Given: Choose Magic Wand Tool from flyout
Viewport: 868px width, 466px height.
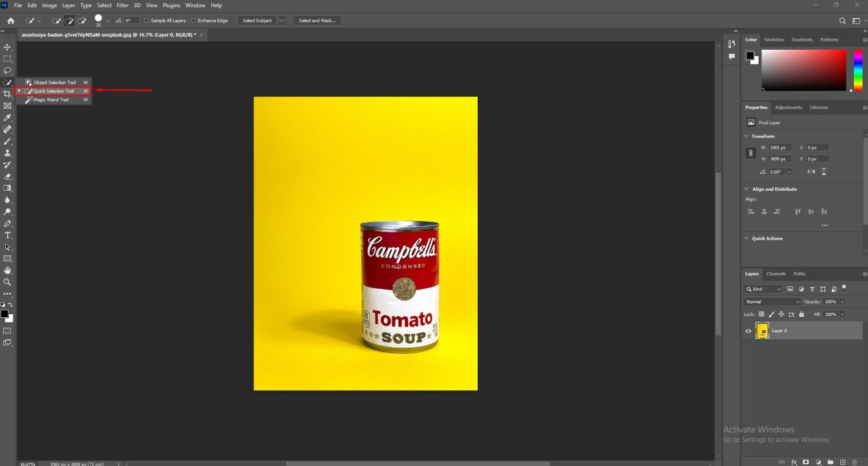Looking at the screenshot, I should coord(53,100).
